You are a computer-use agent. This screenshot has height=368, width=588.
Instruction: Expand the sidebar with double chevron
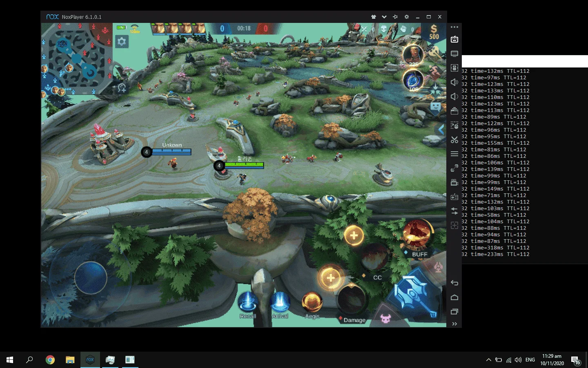coord(454,324)
